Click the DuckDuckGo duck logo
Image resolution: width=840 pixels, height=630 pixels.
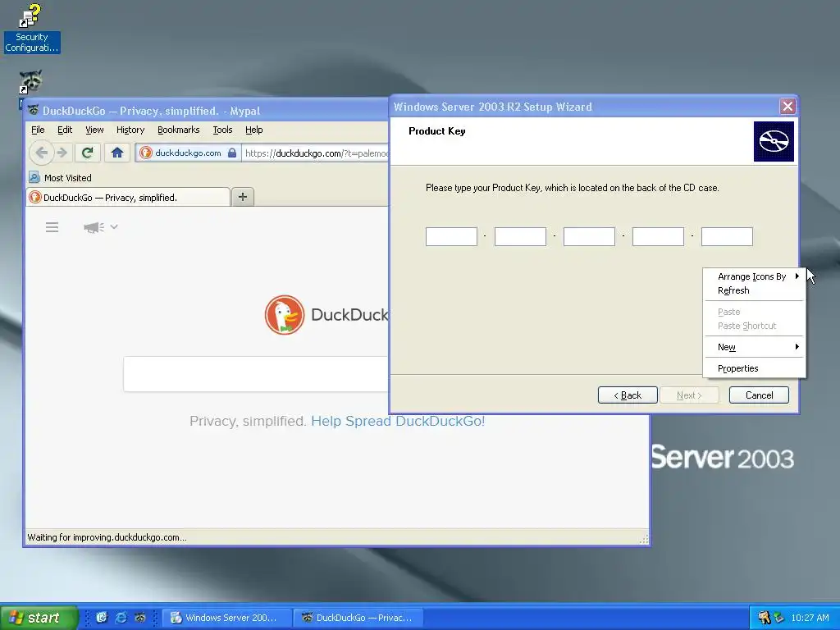coord(285,314)
